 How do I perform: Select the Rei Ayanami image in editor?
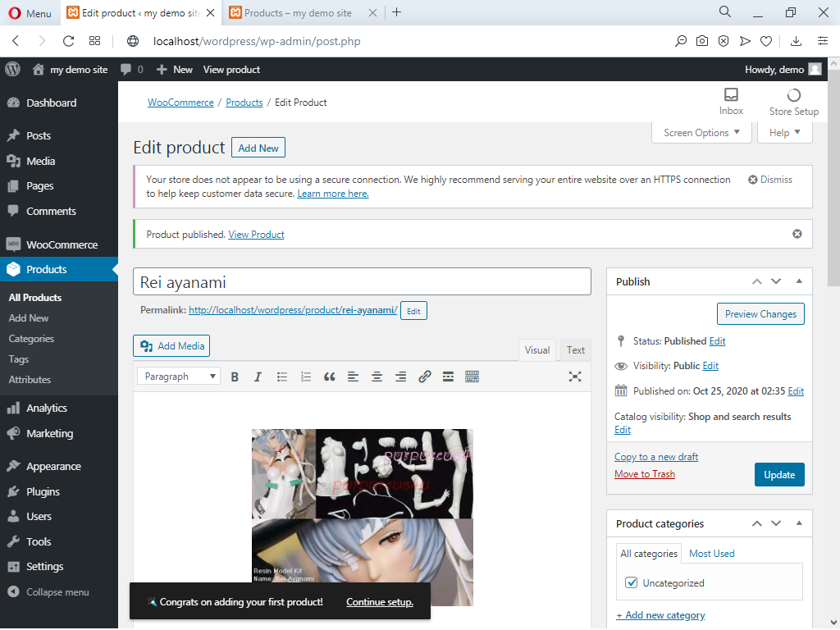363,518
